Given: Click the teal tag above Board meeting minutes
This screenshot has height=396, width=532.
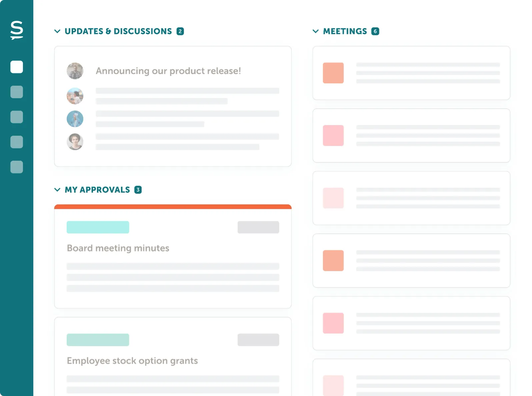Looking at the screenshot, I should 98,227.
